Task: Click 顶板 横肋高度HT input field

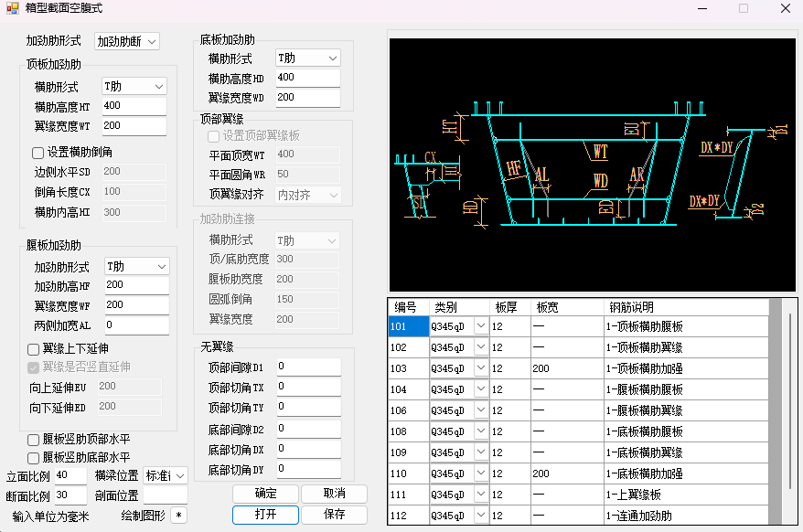Action: pos(134,106)
